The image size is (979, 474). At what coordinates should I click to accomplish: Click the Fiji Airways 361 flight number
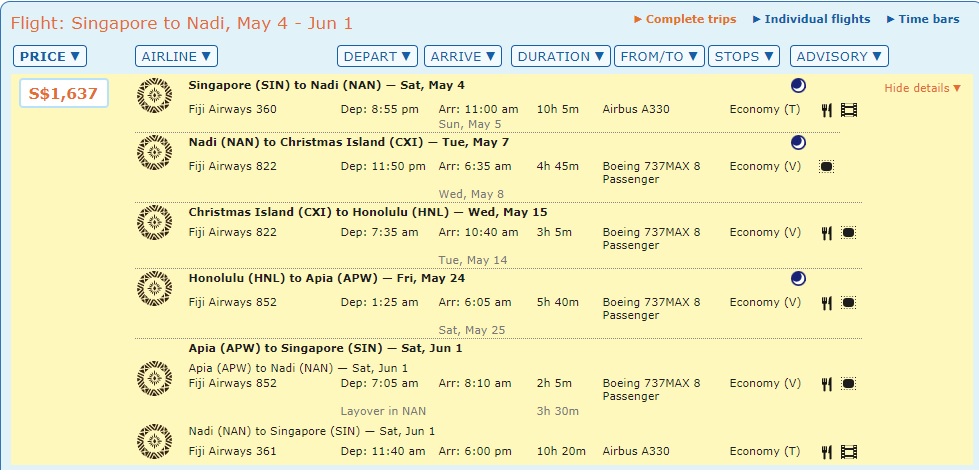pyautogui.click(x=232, y=451)
